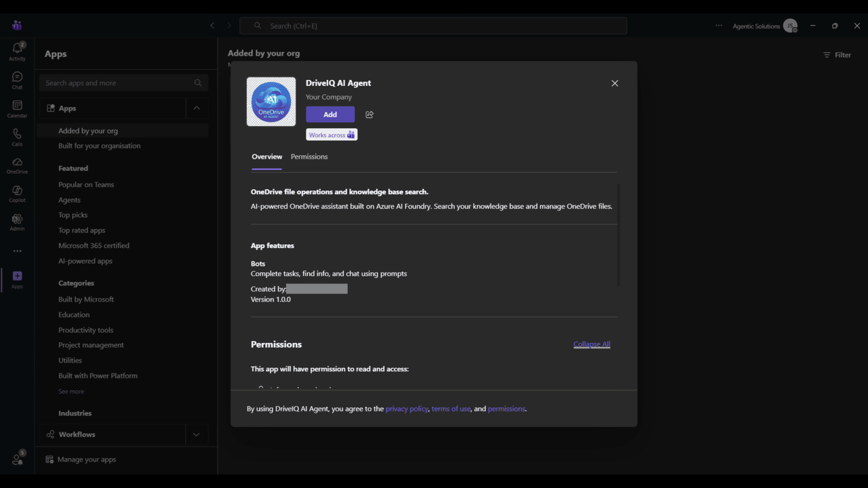Click the Collapse All link
This screenshot has height=488, width=868.
pyautogui.click(x=592, y=344)
